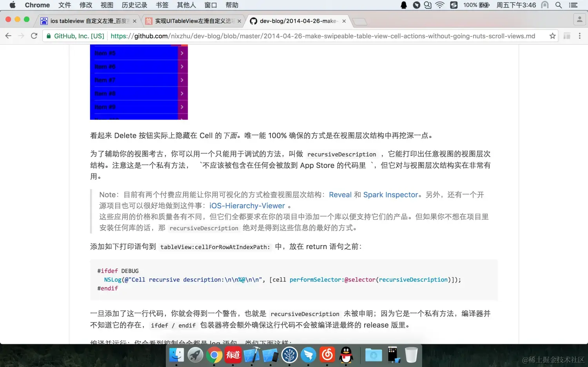Open NetEase Cloud Music from the Dock
Screen dimensions: 588x367
click(x=327, y=355)
